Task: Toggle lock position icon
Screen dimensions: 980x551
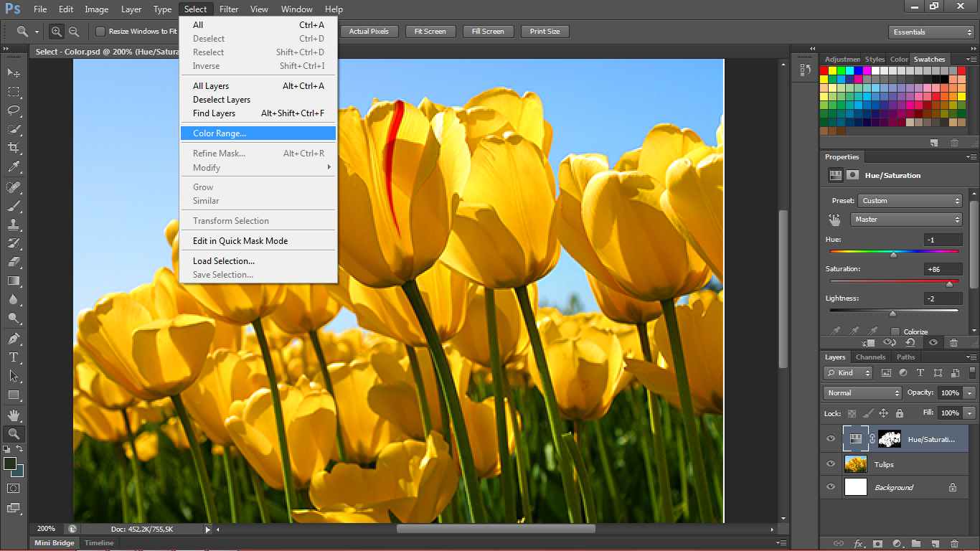Action: [883, 413]
